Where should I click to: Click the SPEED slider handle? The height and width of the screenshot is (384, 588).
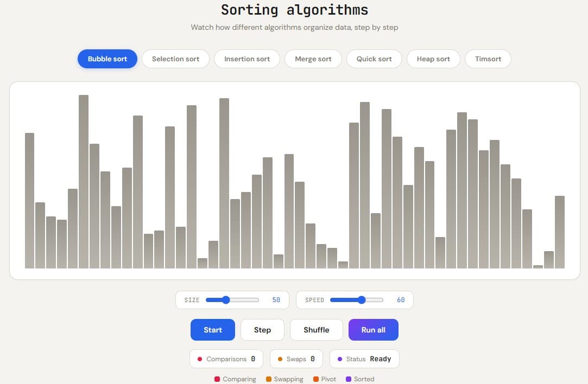click(362, 300)
